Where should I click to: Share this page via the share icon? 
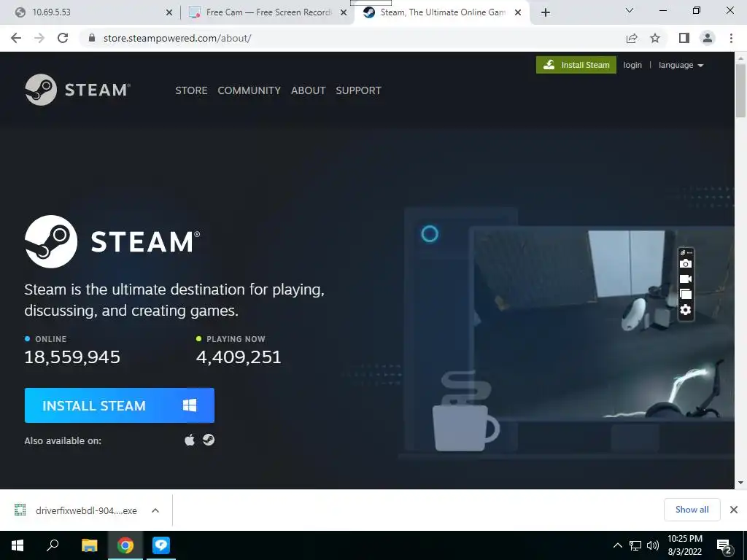click(632, 38)
